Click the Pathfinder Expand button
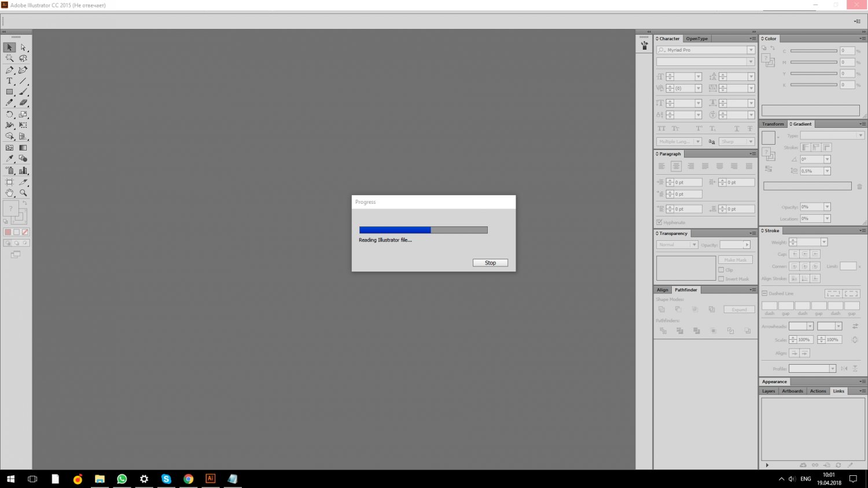868x488 pixels. tap(739, 310)
